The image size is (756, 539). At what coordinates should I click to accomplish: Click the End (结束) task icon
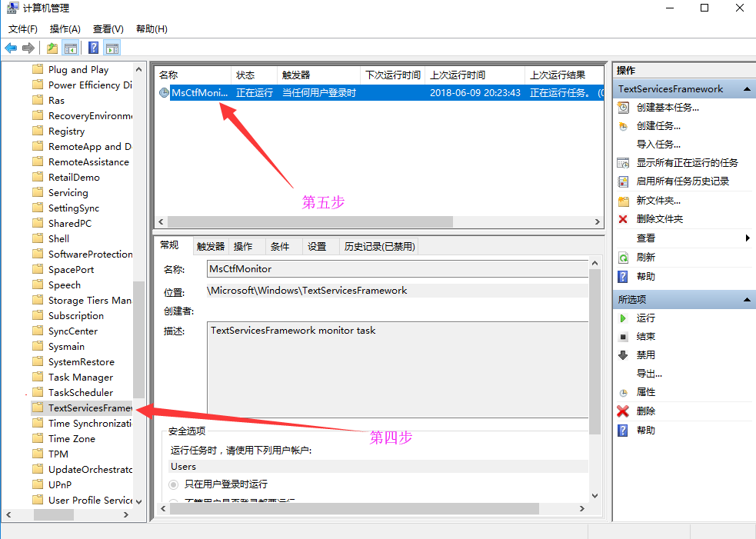[x=623, y=337]
